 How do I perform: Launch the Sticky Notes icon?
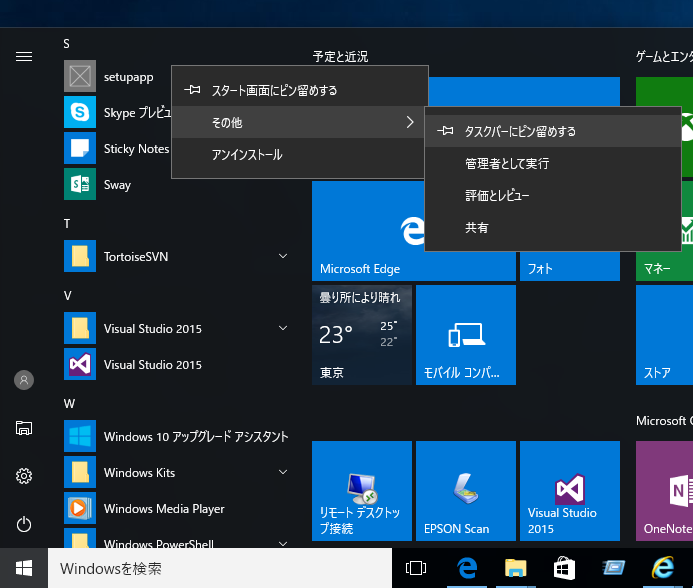pyautogui.click(x=80, y=148)
